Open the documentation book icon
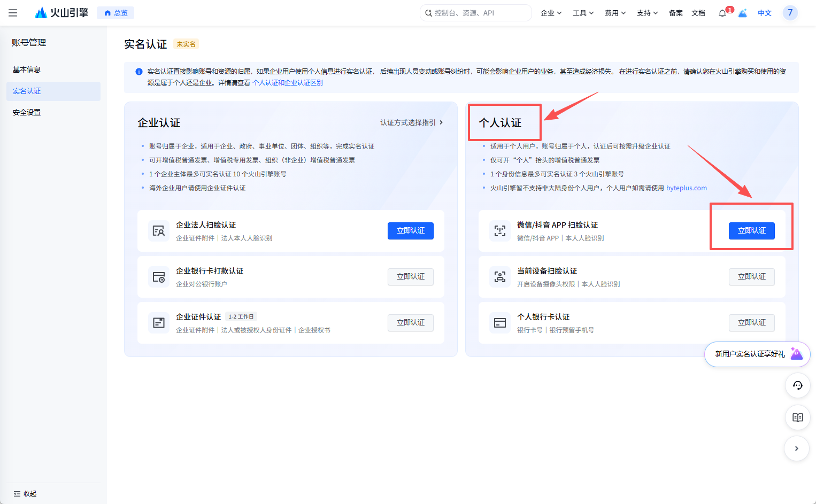The image size is (816, 504). [798, 417]
